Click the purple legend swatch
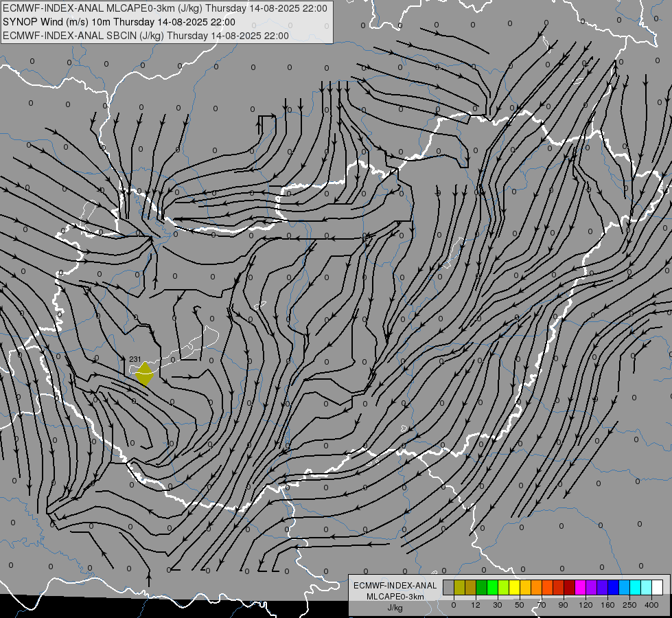The height and width of the screenshot is (618, 672). 592,587
